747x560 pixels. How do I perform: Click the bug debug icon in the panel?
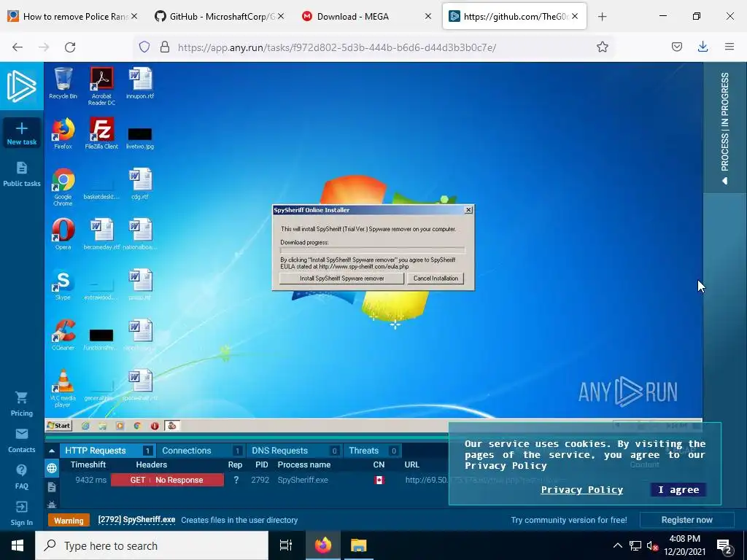click(x=52, y=505)
